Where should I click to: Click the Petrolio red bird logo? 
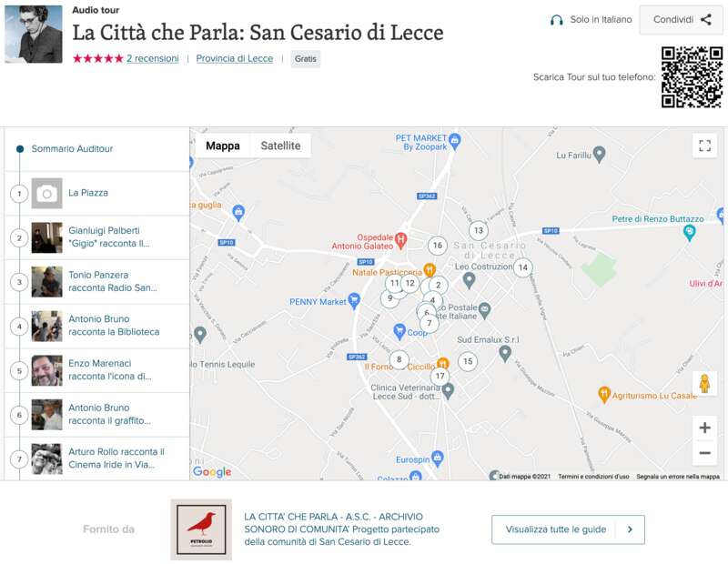point(201,529)
